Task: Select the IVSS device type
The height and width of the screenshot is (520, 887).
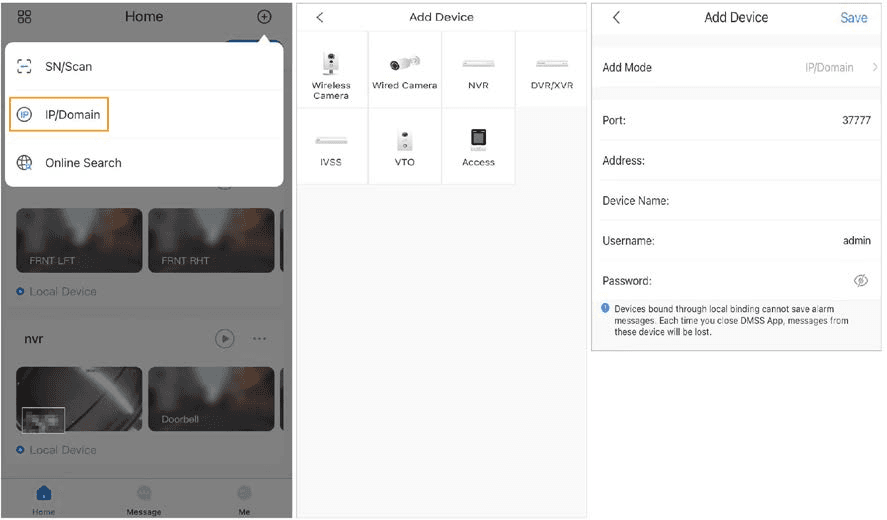Action: 331,147
